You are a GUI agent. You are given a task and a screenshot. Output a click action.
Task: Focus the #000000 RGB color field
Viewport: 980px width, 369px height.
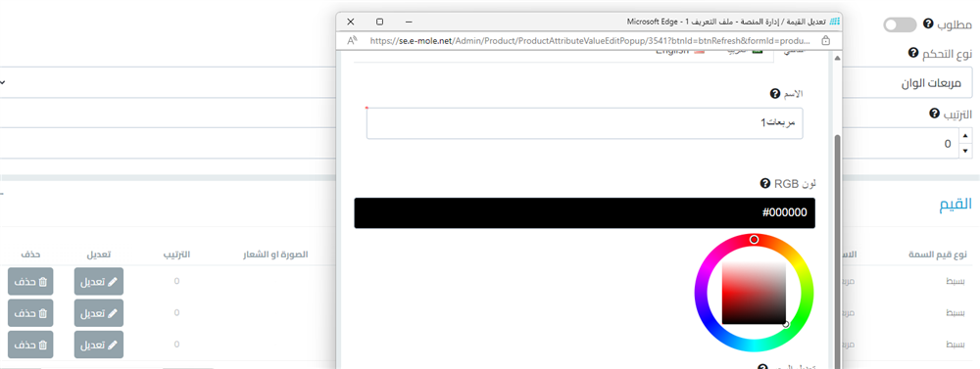584,213
